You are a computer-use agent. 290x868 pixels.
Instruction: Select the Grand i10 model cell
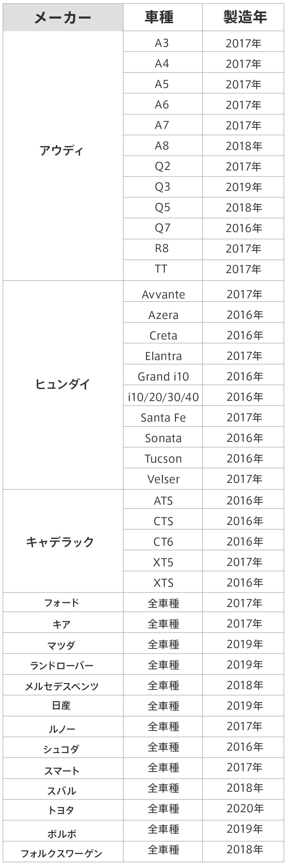(163, 376)
